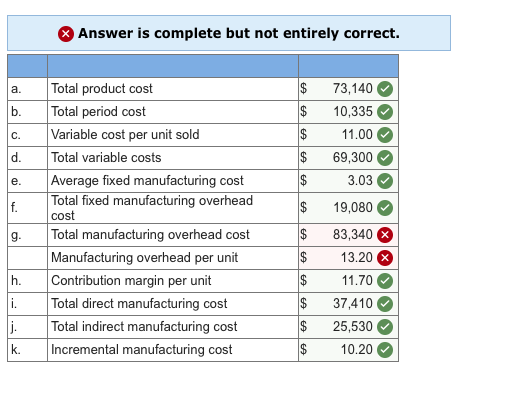Click the Average fixed manufacturing cost label
Image resolution: width=506 pixels, height=393 pixels.
click(x=147, y=181)
